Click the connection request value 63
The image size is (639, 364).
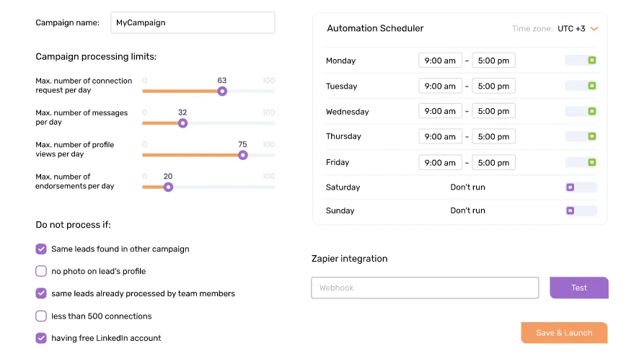click(x=221, y=81)
